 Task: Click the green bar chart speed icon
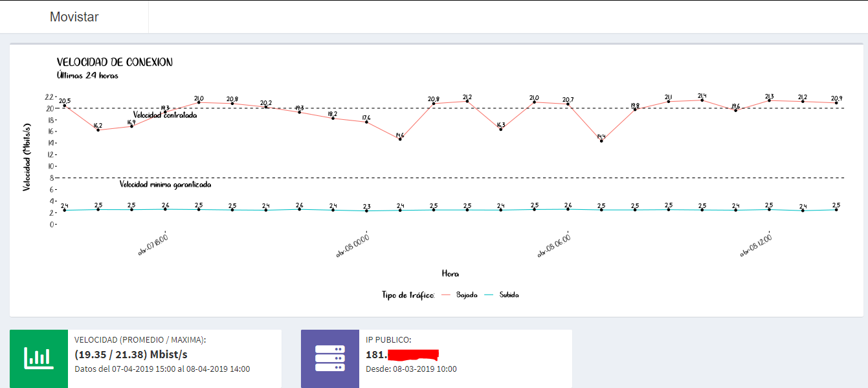tap(39, 358)
